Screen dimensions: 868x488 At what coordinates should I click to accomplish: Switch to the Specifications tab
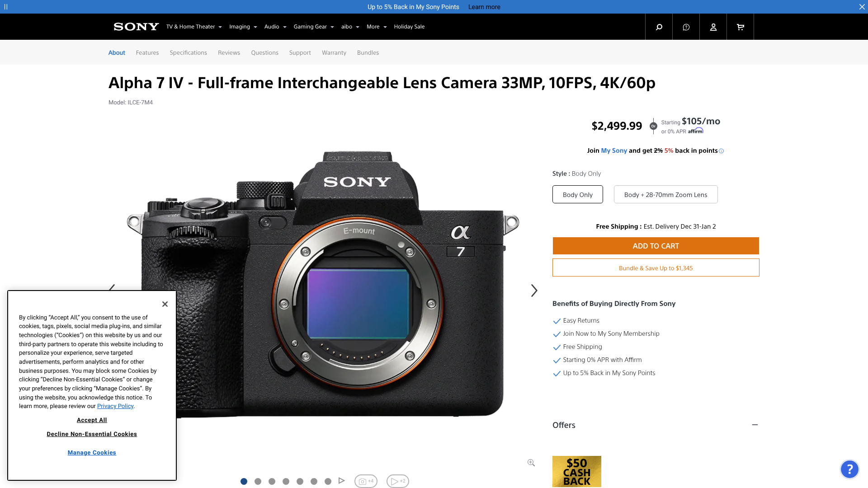188,52
